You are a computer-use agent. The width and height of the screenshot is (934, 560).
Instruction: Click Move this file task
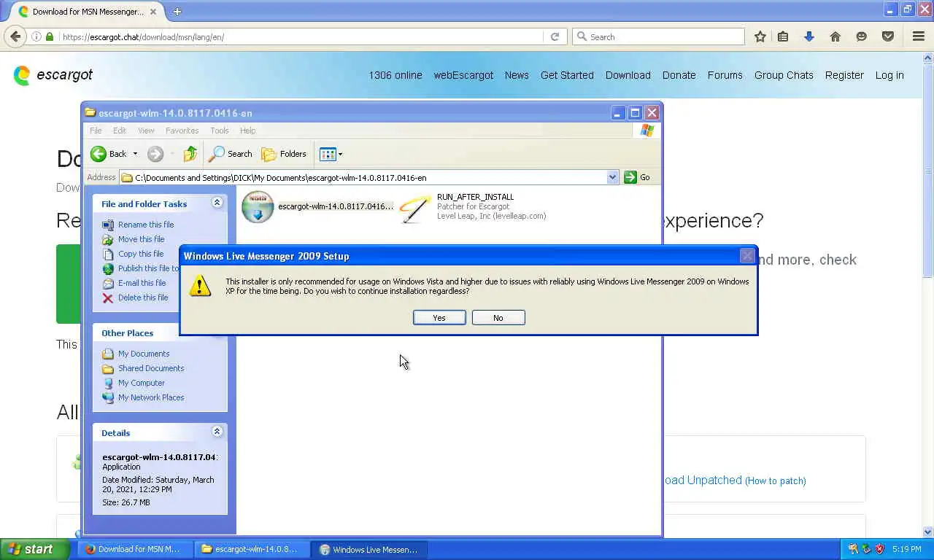click(x=142, y=239)
